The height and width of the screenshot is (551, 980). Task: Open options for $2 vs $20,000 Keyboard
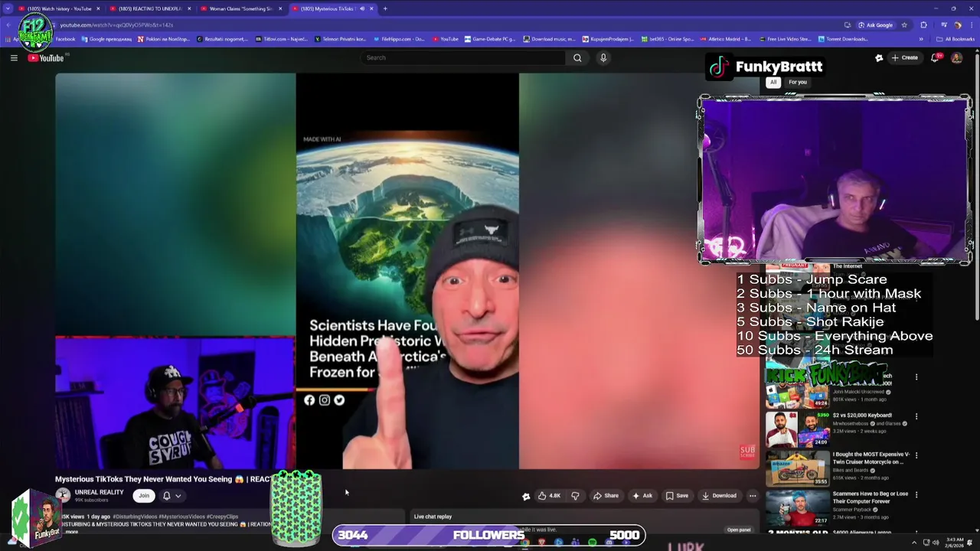tap(916, 417)
